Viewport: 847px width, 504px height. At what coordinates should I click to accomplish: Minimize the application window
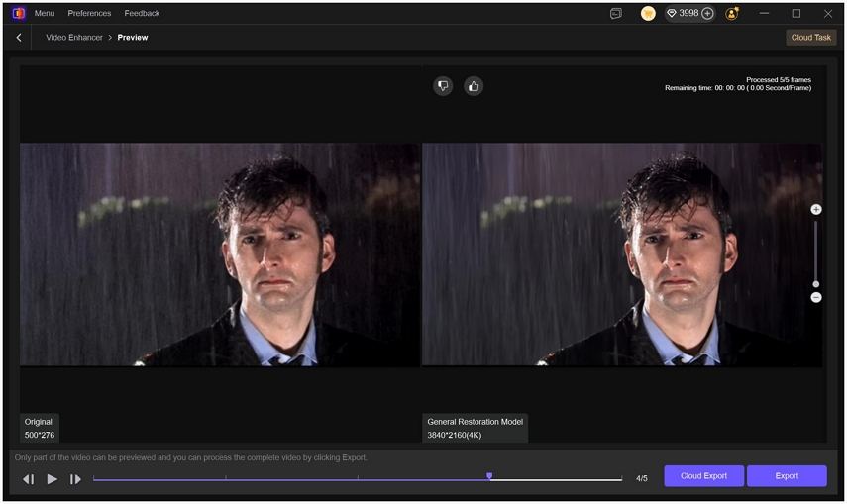764,13
